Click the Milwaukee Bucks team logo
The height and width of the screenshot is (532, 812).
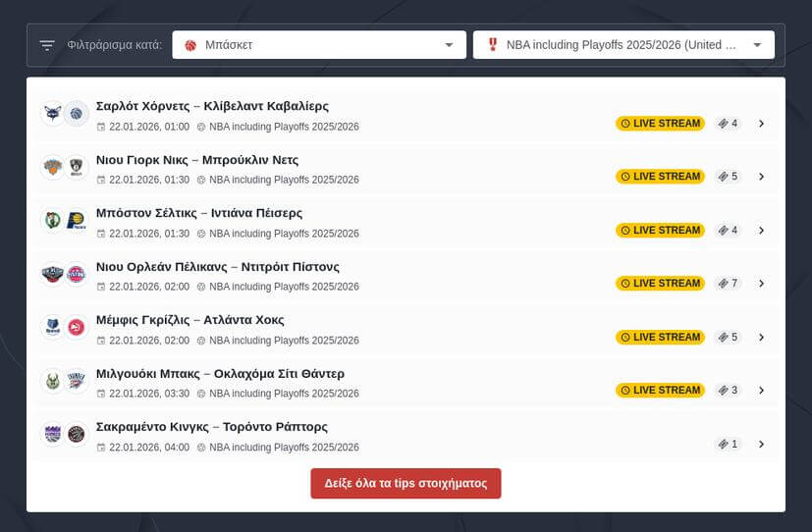(x=52, y=381)
